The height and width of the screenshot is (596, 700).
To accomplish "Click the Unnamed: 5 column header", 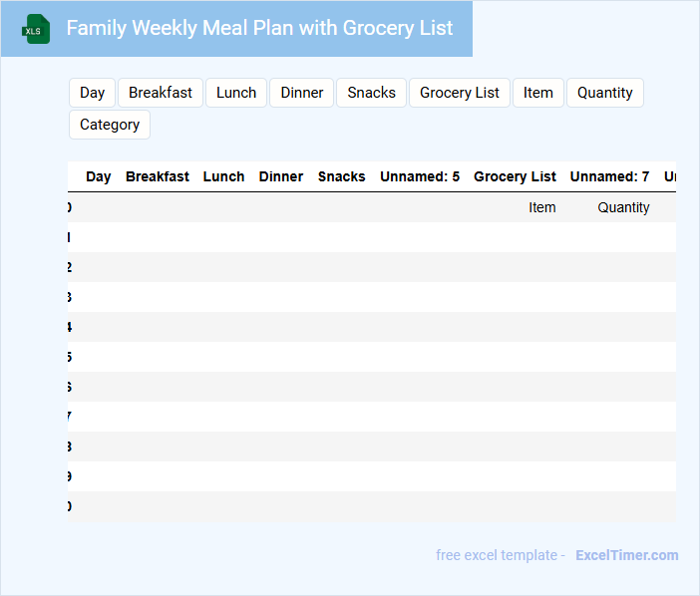I will pyautogui.click(x=420, y=176).
